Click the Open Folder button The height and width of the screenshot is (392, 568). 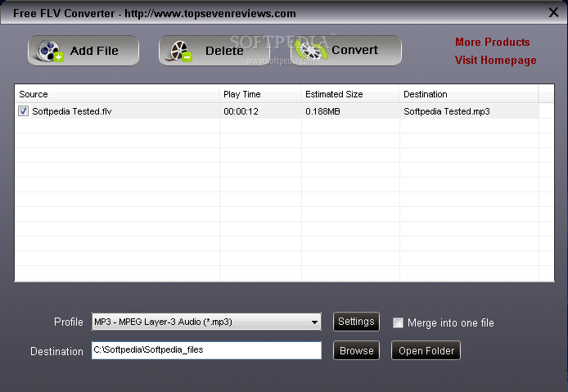426,350
